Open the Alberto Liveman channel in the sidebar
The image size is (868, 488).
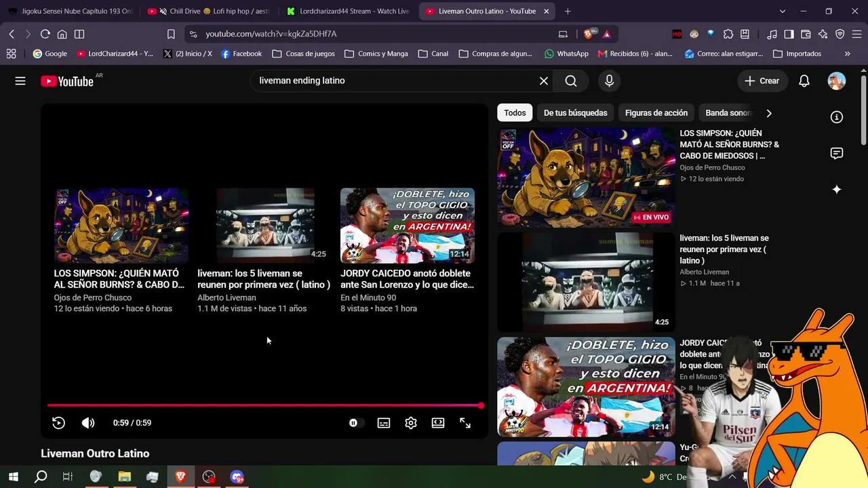[705, 272]
